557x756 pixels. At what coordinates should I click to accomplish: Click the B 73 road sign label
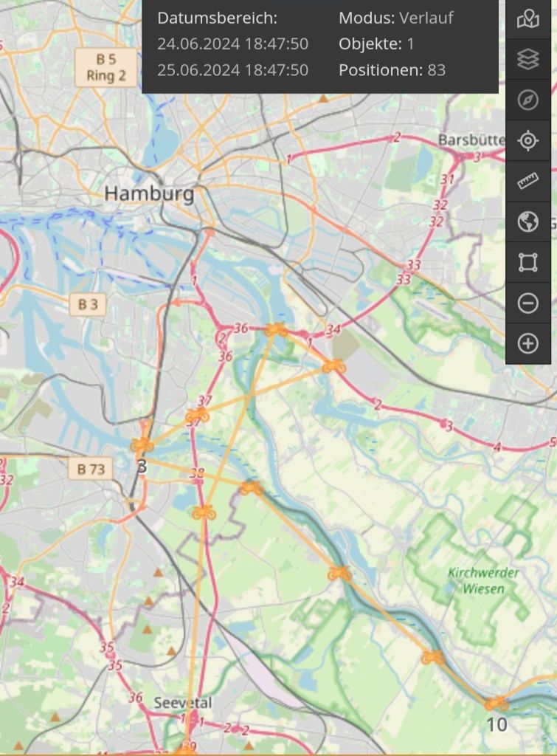click(x=91, y=469)
